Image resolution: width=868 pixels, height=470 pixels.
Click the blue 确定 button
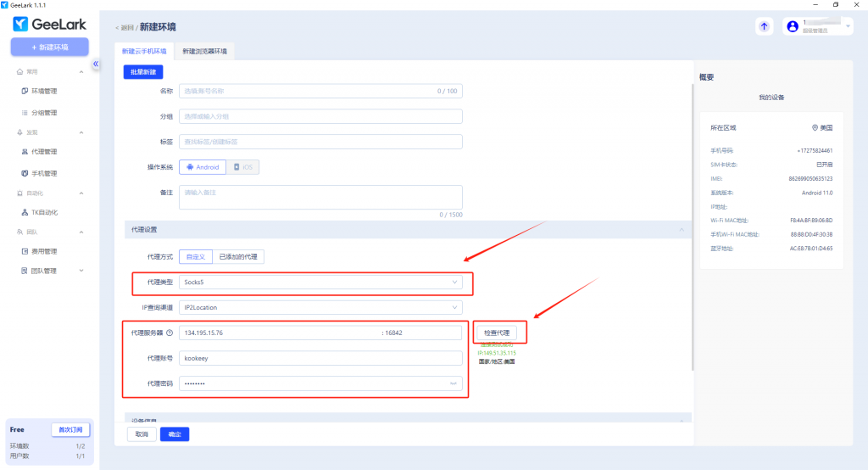pyautogui.click(x=175, y=434)
